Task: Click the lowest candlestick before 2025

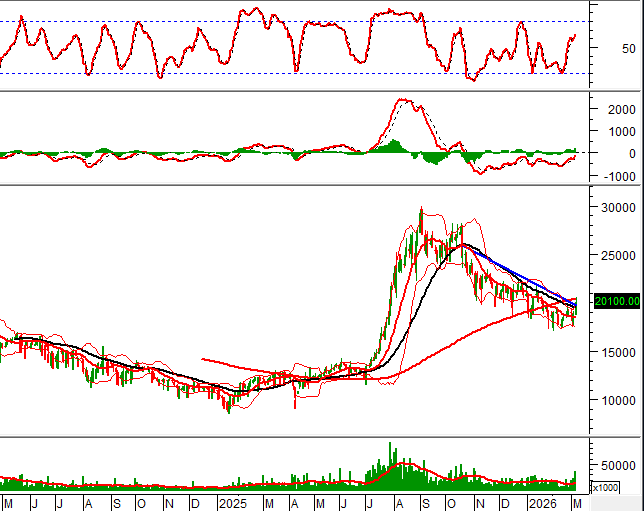Action: (x=228, y=406)
